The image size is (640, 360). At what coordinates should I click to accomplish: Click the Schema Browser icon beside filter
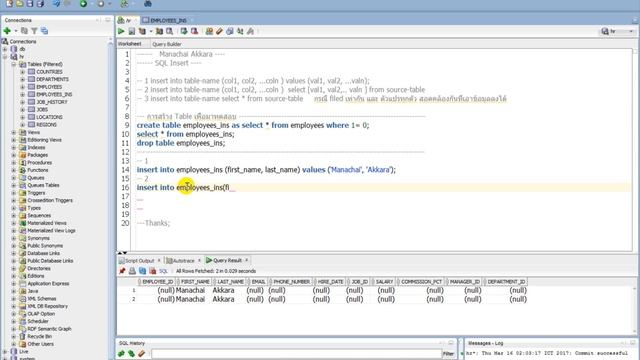tap(44, 31)
